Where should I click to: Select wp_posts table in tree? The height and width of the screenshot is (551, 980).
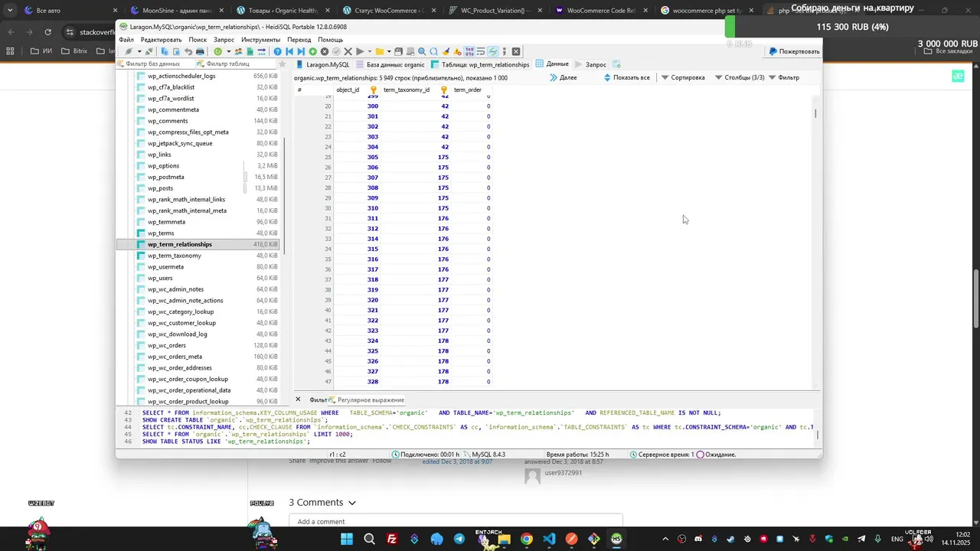click(x=160, y=188)
